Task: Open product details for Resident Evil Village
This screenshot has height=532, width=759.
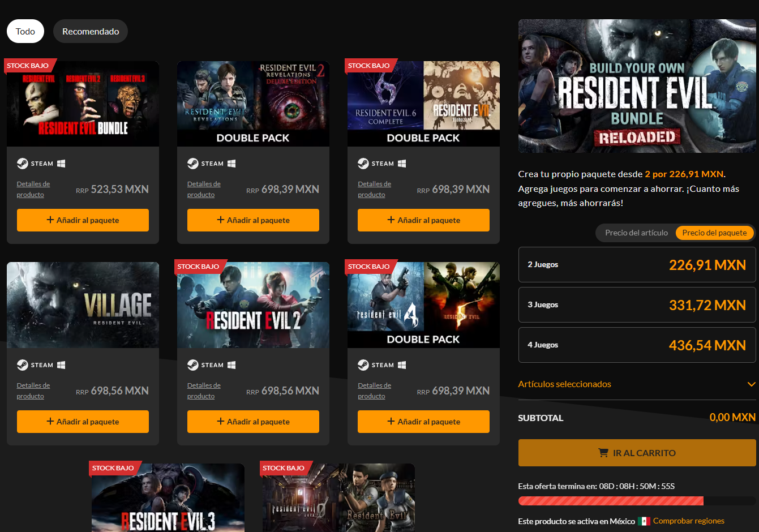Action: [x=33, y=391]
